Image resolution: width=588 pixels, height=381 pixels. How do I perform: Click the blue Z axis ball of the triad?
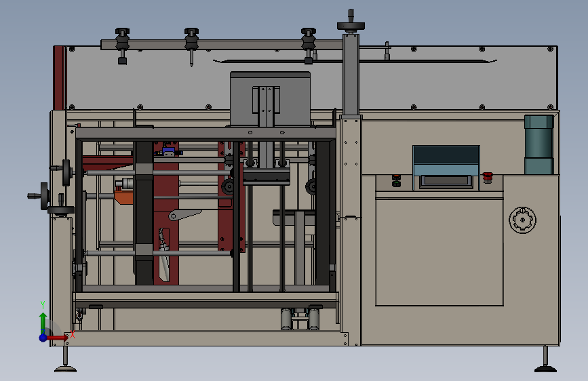(43, 338)
